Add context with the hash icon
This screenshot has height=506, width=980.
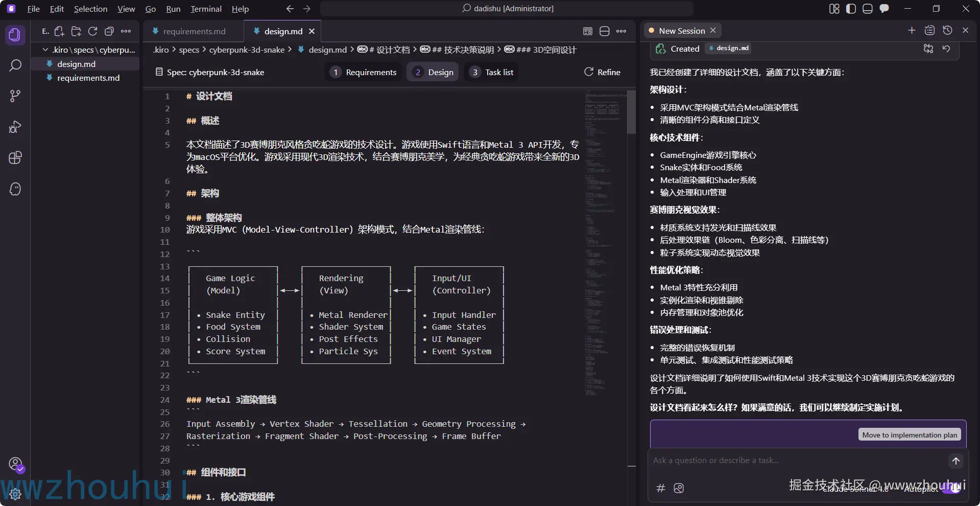[x=660, y=488]
